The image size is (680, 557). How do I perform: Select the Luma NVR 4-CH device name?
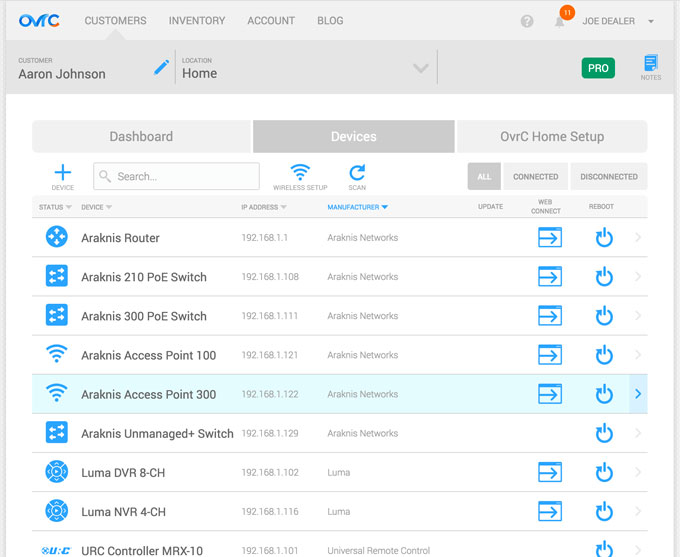tap(124, 512)
